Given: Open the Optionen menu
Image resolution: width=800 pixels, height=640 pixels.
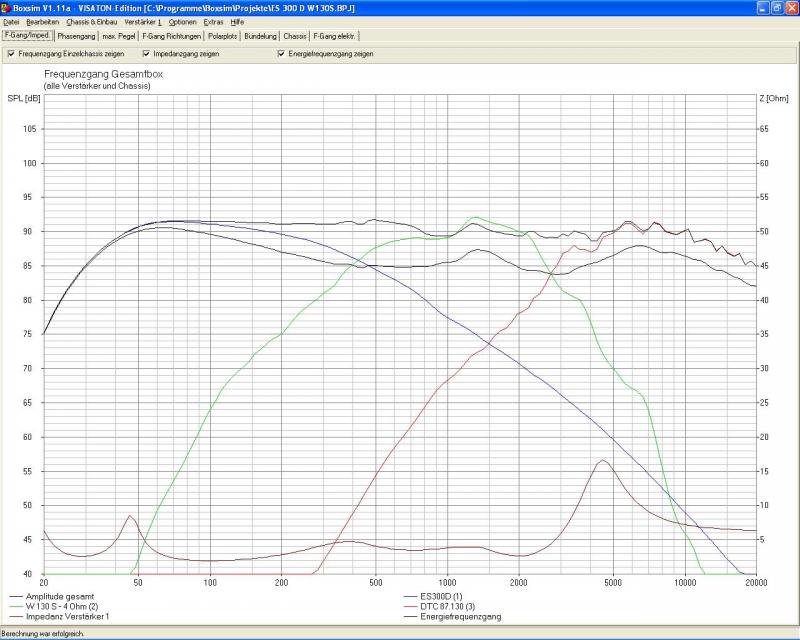Looking at the screenshot, I should point(183,21).
